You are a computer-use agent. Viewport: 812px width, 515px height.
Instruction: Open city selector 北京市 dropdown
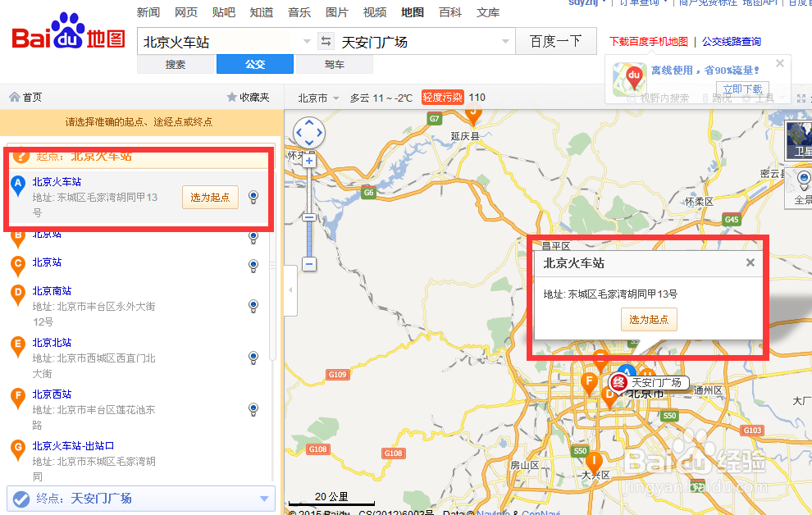coord(318,98)
